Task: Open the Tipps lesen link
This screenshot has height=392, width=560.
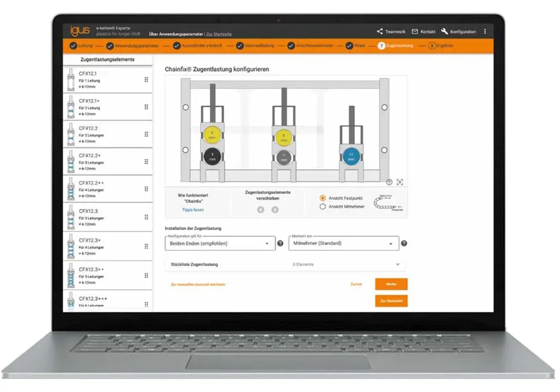Action: pos(193,209)
